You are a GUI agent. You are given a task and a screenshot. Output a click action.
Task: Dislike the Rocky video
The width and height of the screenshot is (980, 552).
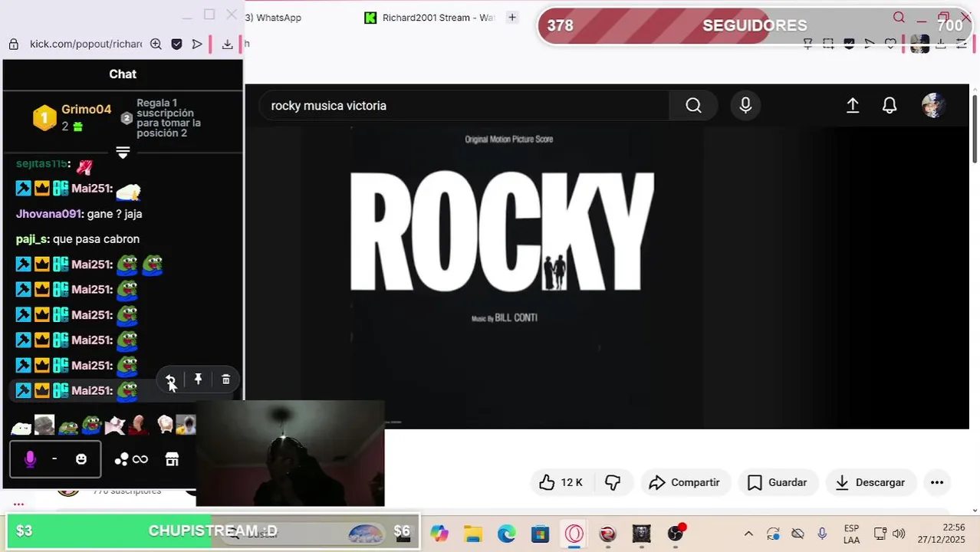coord(613,482)
